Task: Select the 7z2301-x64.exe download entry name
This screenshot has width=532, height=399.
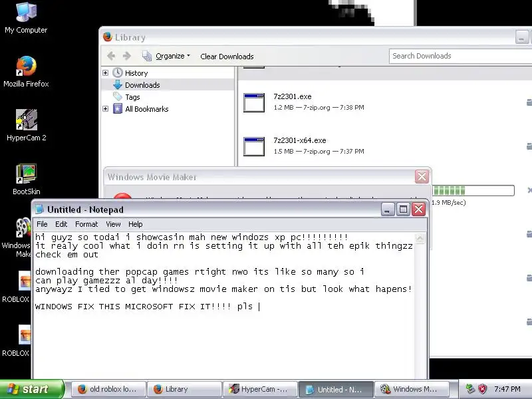Action: (300, 140)
